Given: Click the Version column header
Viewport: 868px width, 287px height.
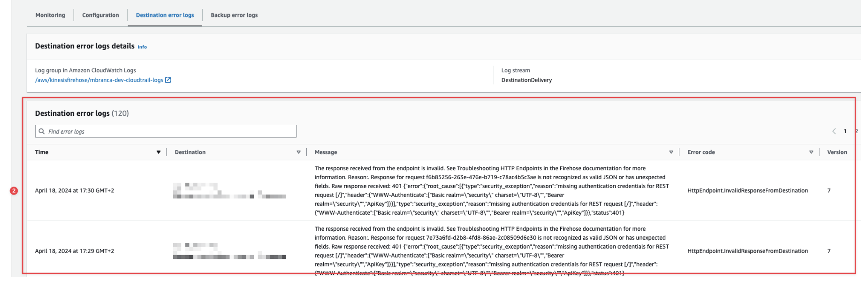Looking at the screenshot, I should [837, 152].
